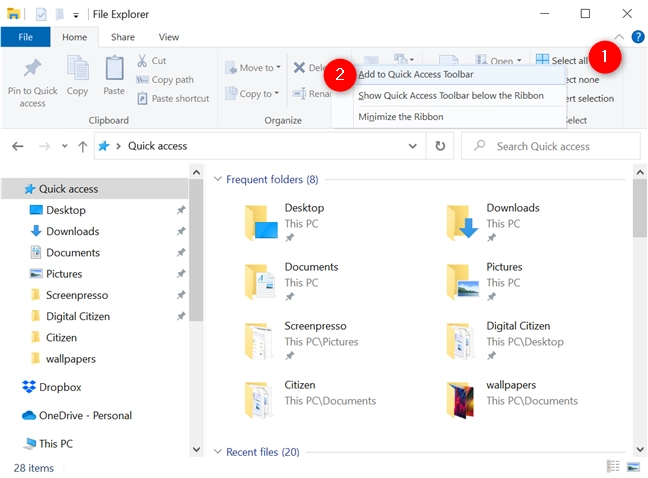This screenshot has width=648, height=478.
Task: Open the Recent locations dropdown arrow
Action: pos(64,146)
